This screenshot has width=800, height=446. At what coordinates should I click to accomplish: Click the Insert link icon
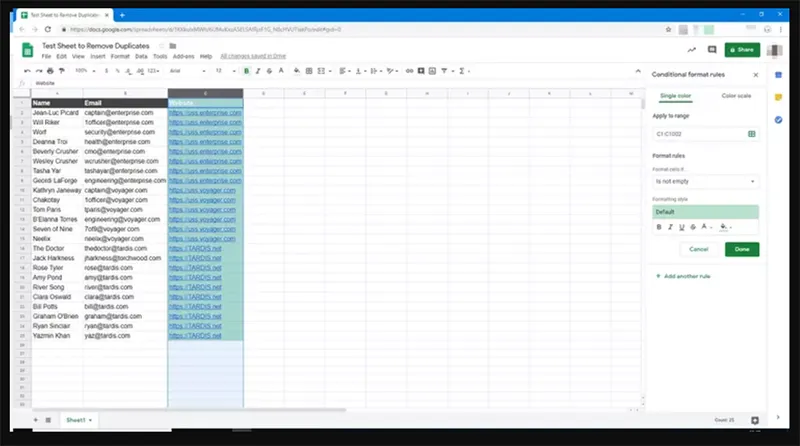click(409, 71)
